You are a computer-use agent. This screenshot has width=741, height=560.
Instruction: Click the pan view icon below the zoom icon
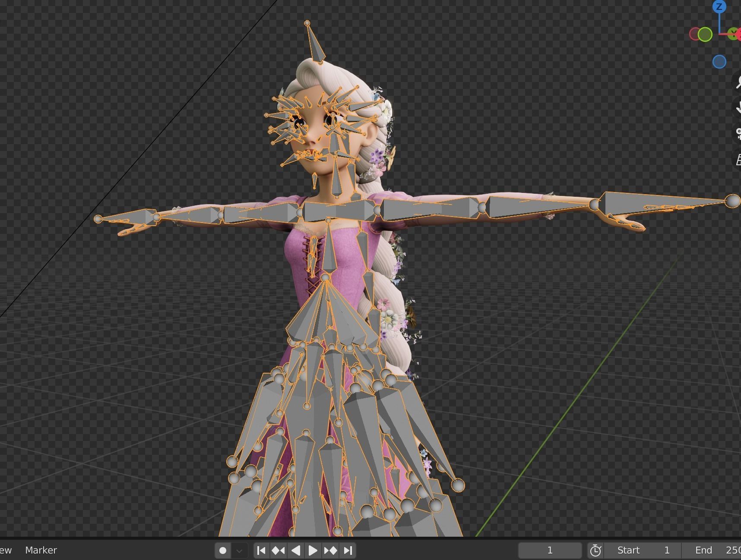[x=739, y=107]
